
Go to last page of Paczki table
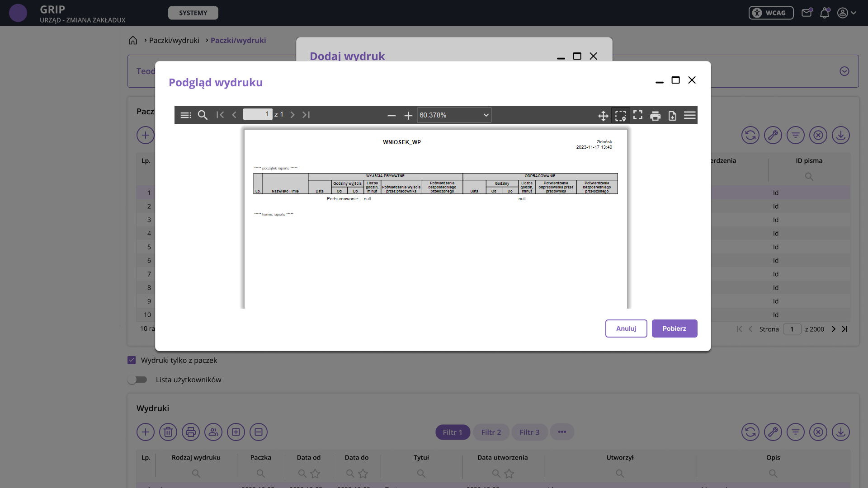[x=844, y=329]
